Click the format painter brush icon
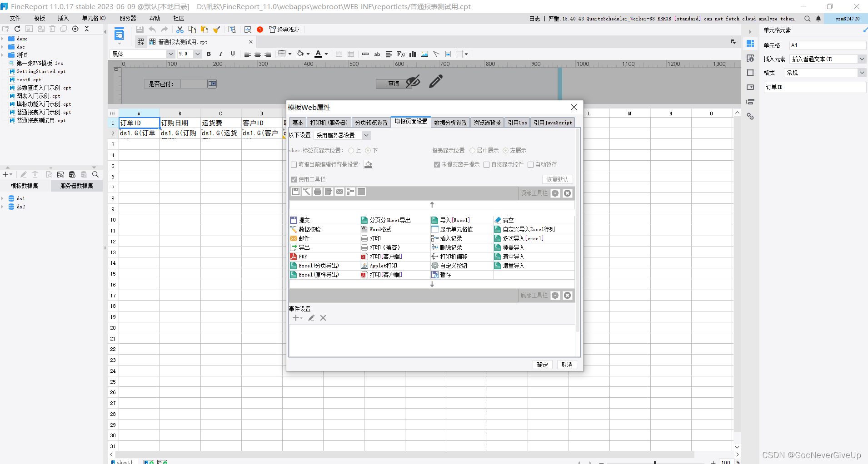 [x=217, y=30]
